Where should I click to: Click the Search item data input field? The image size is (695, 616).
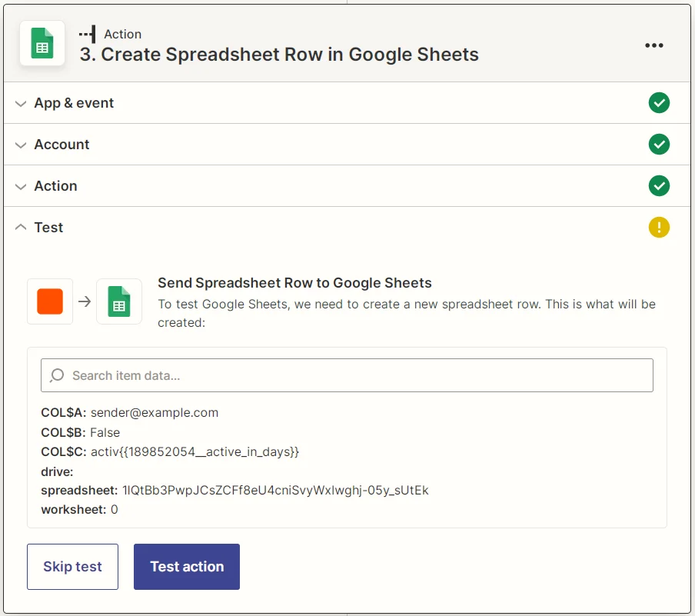pos(346,375)
